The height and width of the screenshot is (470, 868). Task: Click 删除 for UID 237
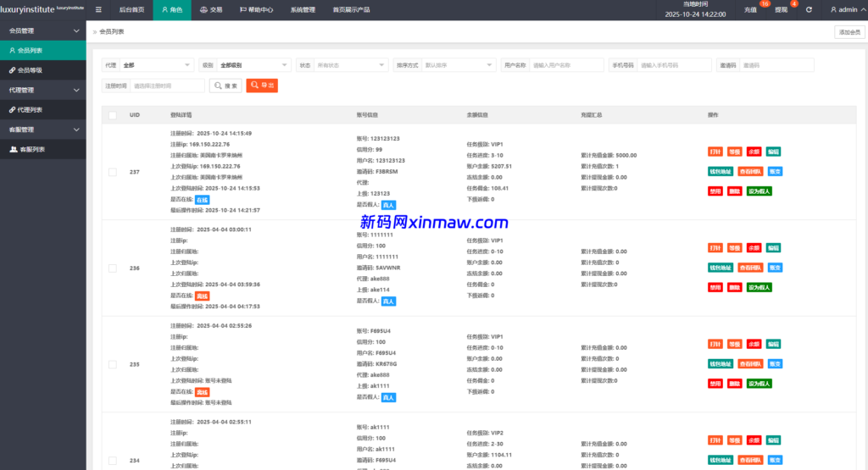pyautogui.click(x=735, y=191)
